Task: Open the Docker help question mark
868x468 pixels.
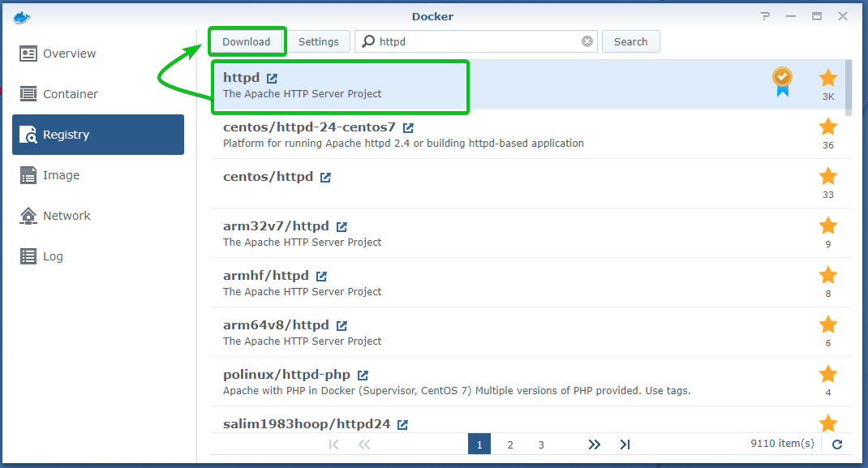Action: click(x=765, y=16)
